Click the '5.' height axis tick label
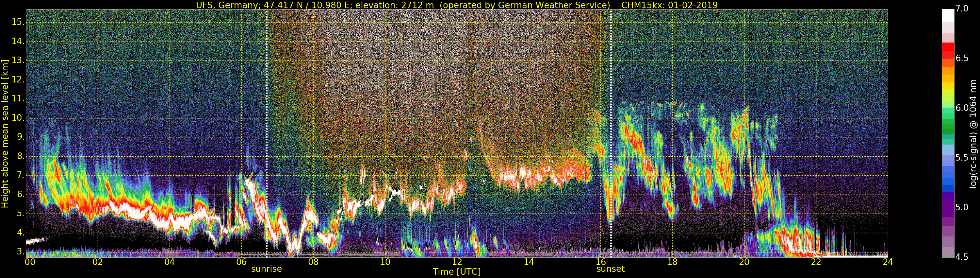This screenshot has height=278, width=980. coord(21,214)
